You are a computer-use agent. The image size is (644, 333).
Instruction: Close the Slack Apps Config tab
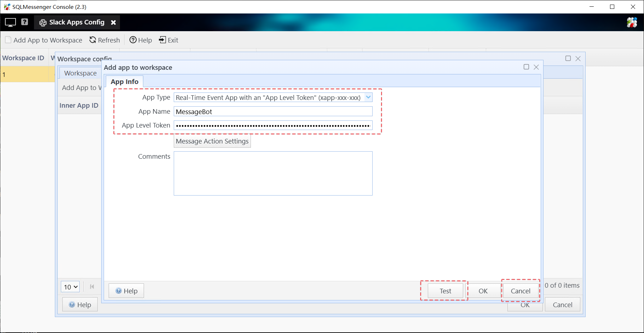(x=113, y=22)
